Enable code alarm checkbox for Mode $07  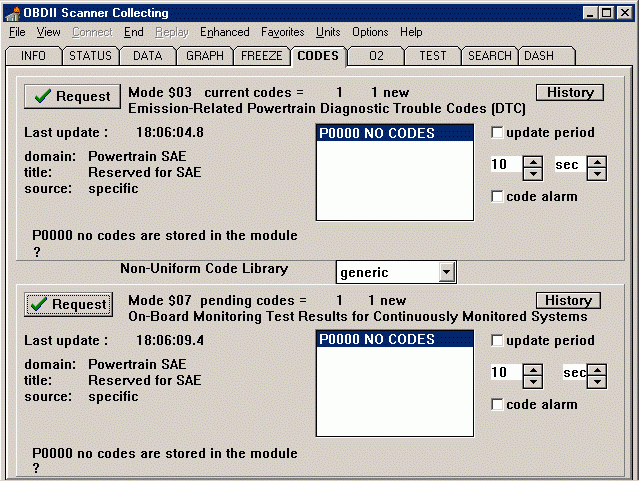(497, 404)
